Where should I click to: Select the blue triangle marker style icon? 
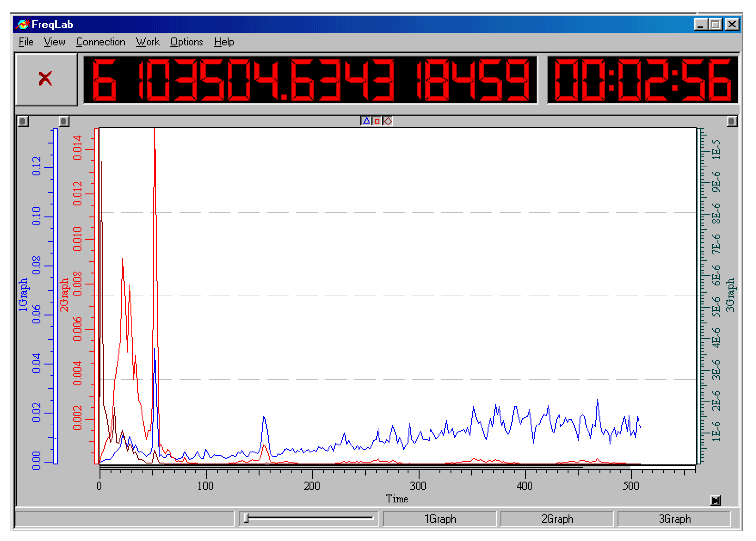366,121
